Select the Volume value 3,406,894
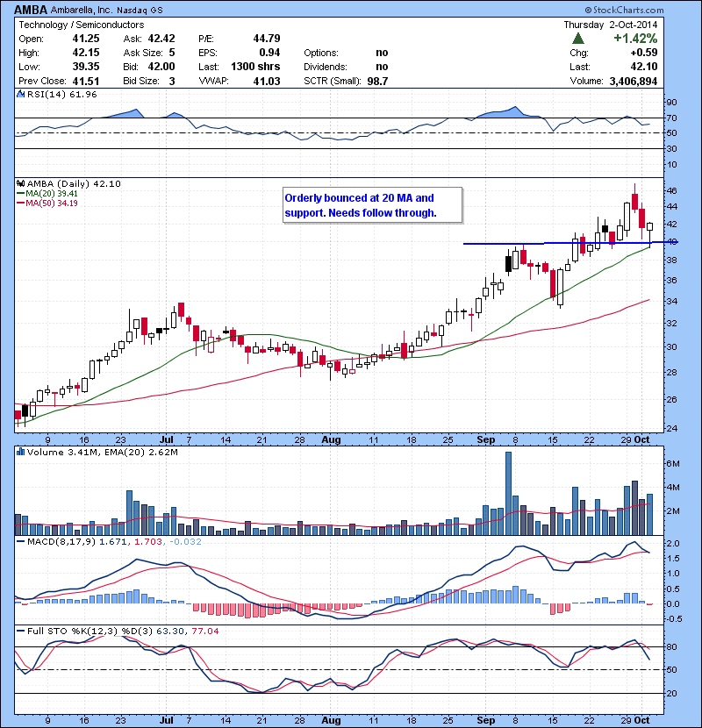 634,82
